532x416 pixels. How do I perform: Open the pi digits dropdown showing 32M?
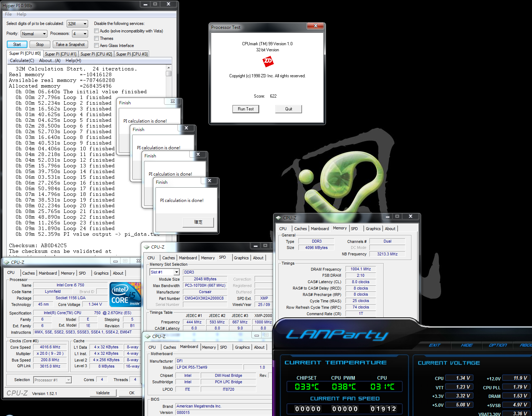point(85,24)
